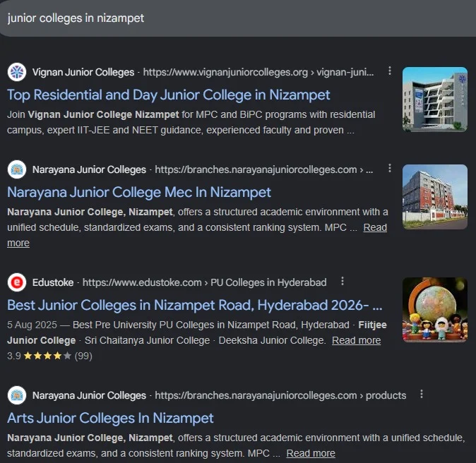Click the favicon beside the 'Arts Junior Colleges' result

pyautogui.click(x=17, y=395)
